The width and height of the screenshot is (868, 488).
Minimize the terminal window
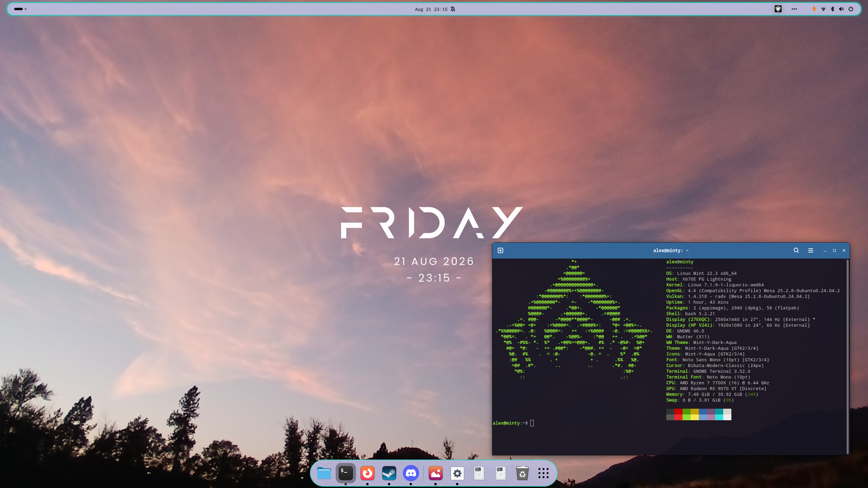coord(825,250)
